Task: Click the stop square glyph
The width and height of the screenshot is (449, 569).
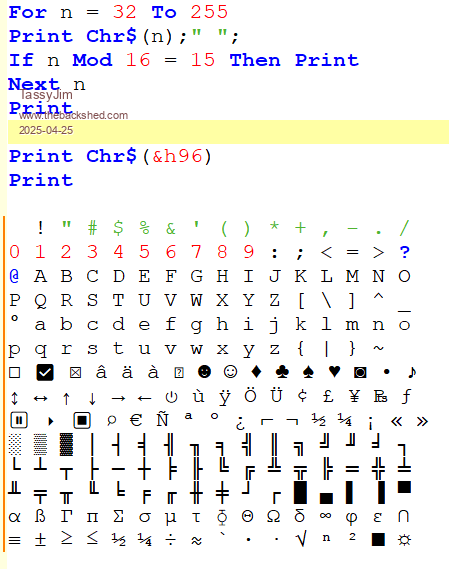Action: point(82,421)
